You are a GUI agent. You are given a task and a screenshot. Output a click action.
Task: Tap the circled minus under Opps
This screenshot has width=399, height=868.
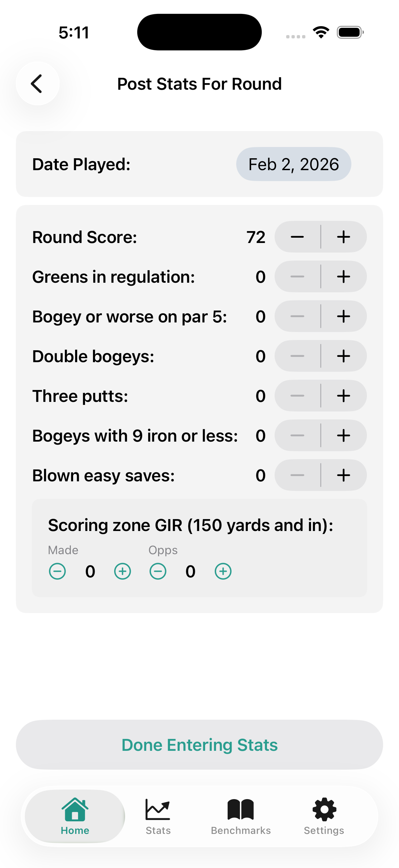(158, 571)
